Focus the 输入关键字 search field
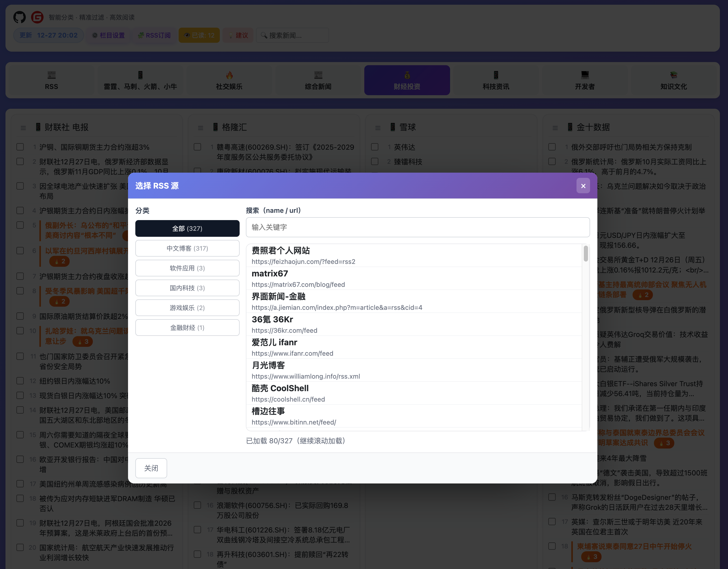 pyautogui.click(x=417, y=227)
